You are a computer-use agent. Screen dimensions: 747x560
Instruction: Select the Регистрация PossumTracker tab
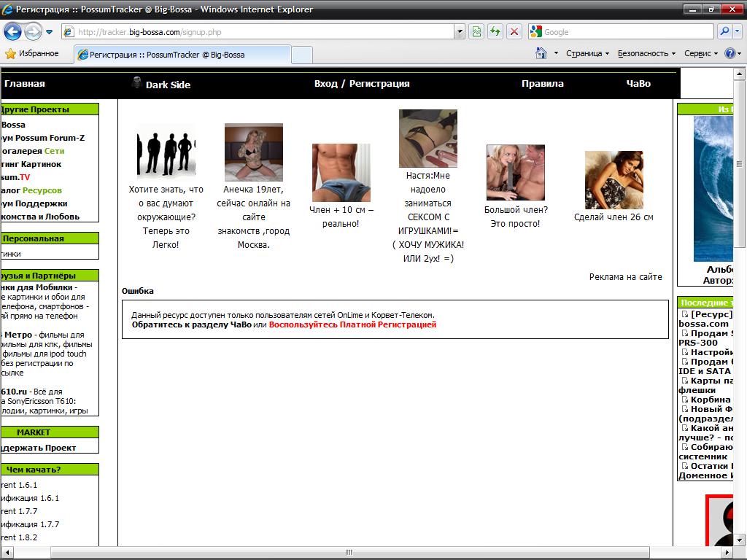click(182, 54)
